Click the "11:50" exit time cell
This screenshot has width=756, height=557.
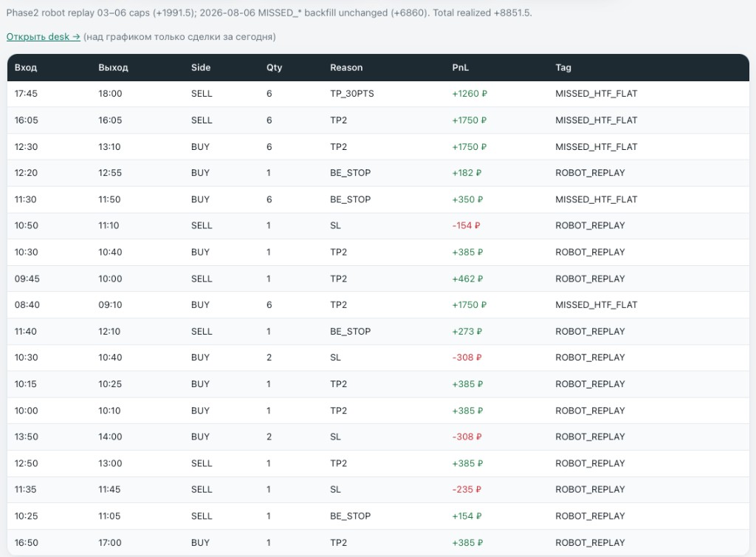[x=109, y=199]
